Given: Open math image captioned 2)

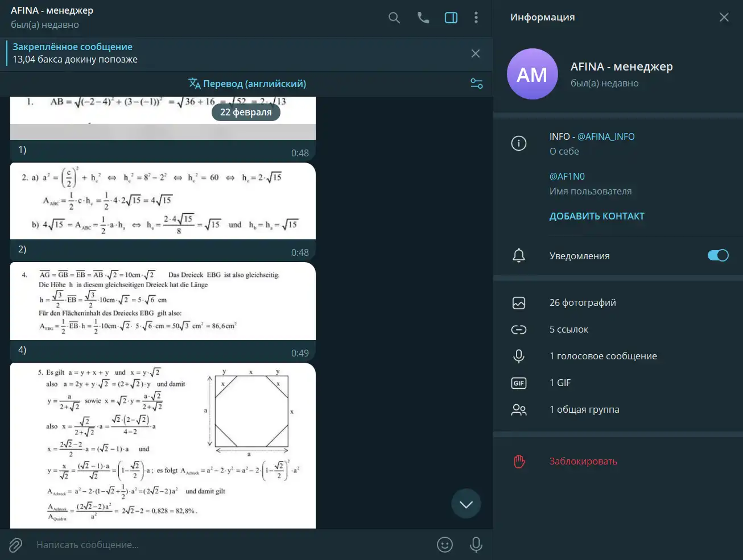Looking at the screenshot, I should (x=163, y=201).
